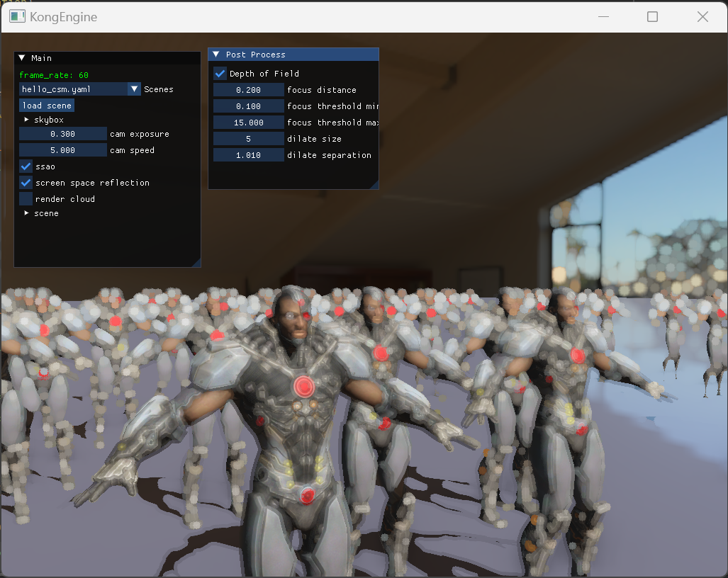728x578 pixels.
Task: Click the focus threshold min field
Action: coord(248,106)
